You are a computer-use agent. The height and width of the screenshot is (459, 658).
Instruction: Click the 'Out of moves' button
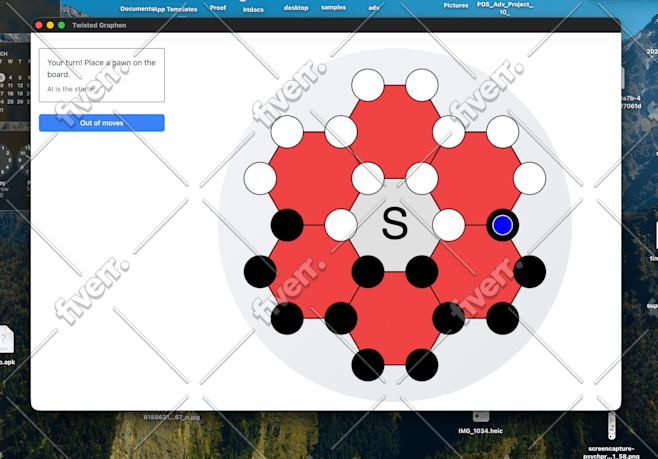pyautogui.click(x=102, y=123)
